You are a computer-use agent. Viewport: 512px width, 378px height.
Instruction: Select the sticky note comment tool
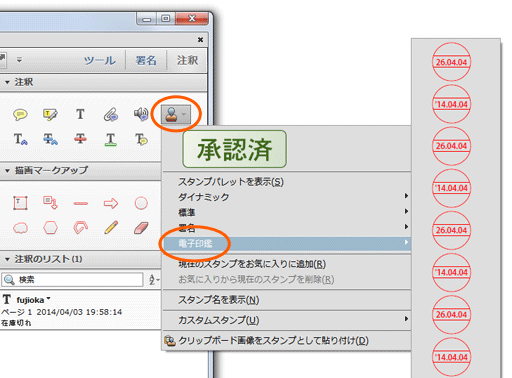pyautogui.click(x=20, y=114)
